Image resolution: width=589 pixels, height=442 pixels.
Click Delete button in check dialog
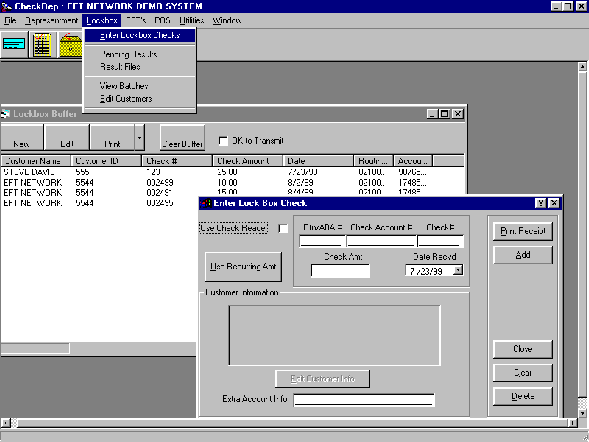pos(523,397)
